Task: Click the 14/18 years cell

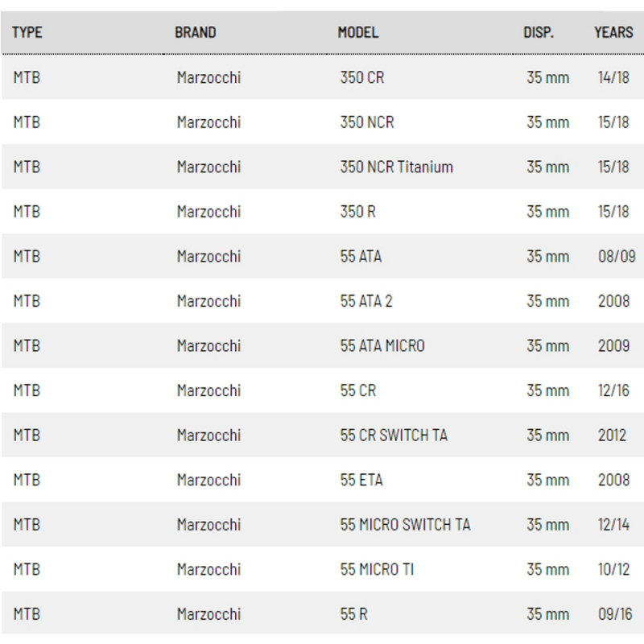Action: click(615, 78)
